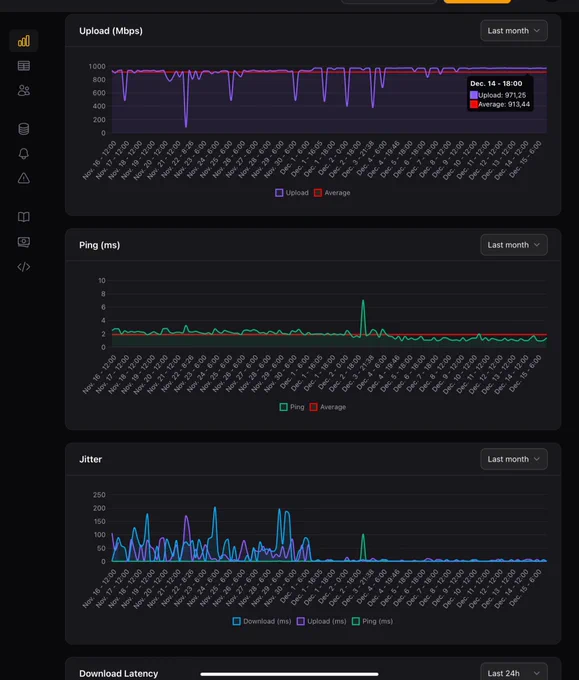The image size is (579, 680).
Task: Toggle Upload (ms) series in Jitter legend
Action: 321,621
